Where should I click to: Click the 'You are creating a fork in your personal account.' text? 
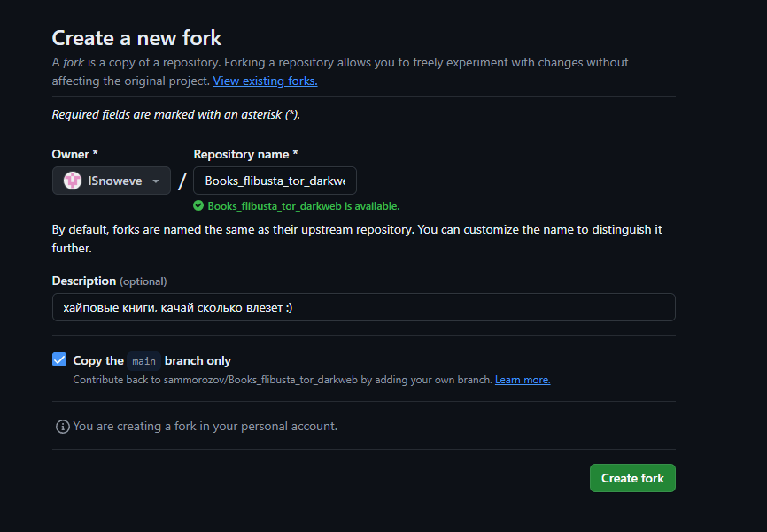(x=205, y=427)
